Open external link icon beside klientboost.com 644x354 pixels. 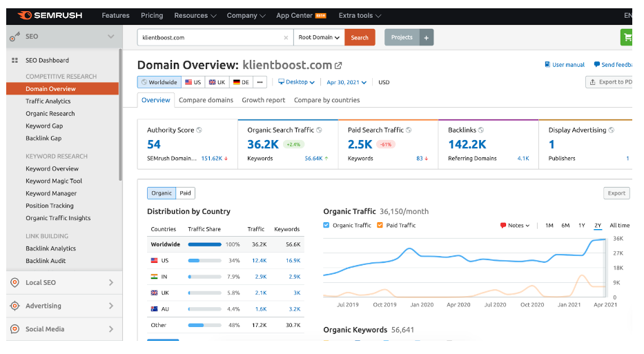pos(338,66)
